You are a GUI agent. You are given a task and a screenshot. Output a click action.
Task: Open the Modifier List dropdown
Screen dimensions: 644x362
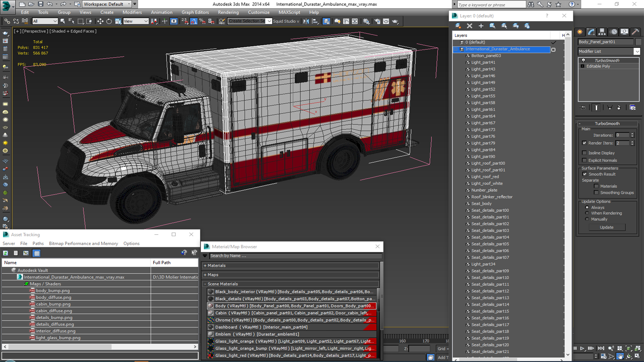(x=637, y=51)
